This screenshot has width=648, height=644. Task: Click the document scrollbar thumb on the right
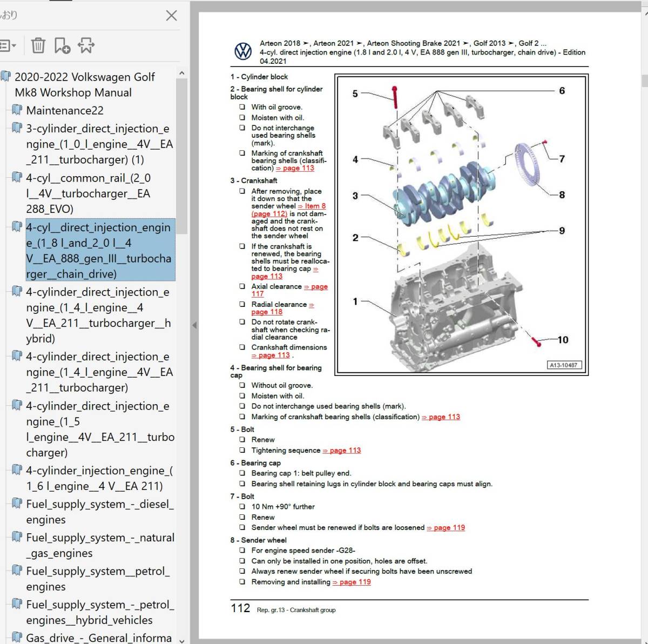644,81
